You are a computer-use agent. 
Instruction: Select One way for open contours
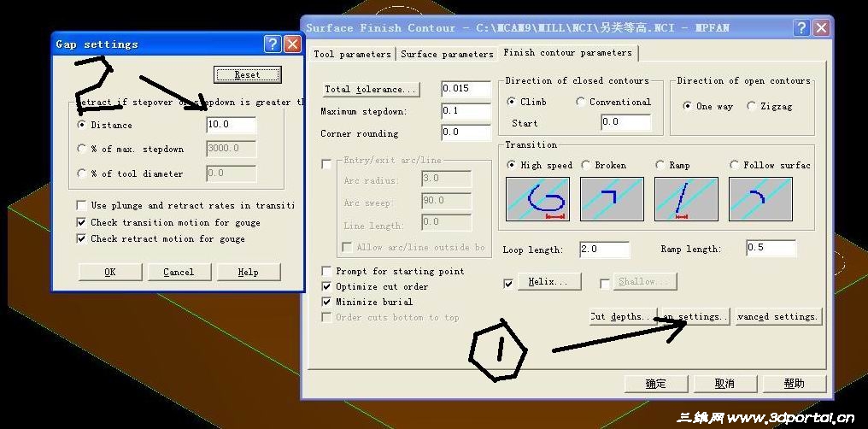[688, 106]
